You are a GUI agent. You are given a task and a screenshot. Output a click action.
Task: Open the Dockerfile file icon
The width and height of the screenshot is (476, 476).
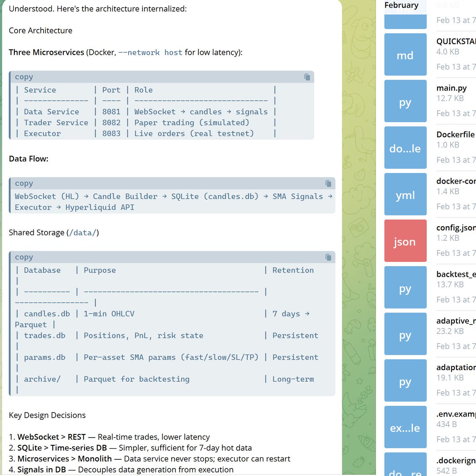405,148
